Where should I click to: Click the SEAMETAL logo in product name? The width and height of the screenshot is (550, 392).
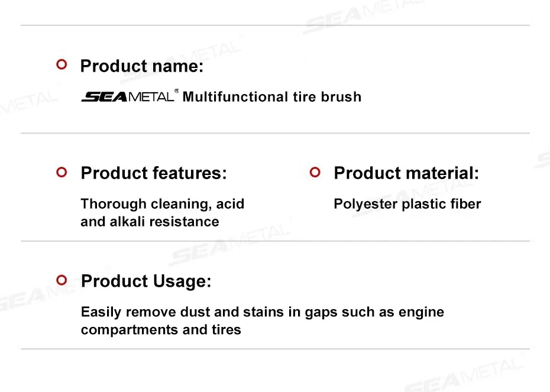click(x=128, y=96)
